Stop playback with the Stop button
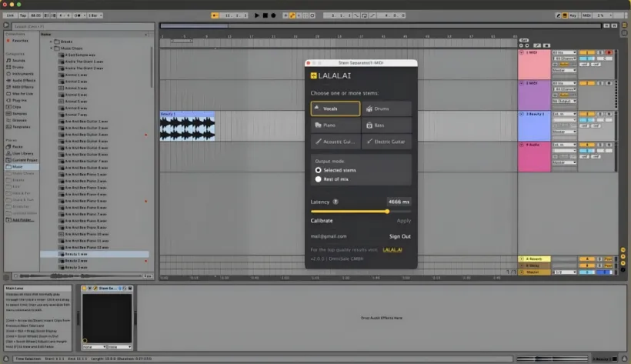The height and width of the screenshot is (364, 631). click(x=265, y=15)
